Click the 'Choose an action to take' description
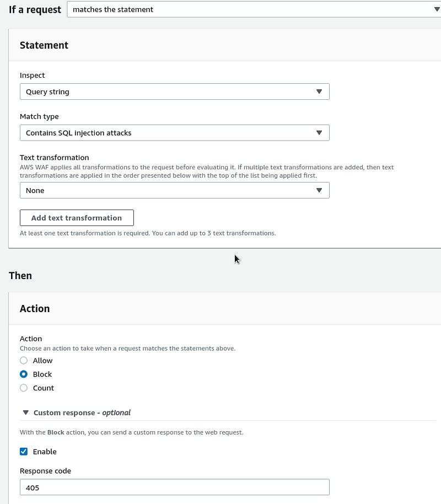 pos(127,348)
